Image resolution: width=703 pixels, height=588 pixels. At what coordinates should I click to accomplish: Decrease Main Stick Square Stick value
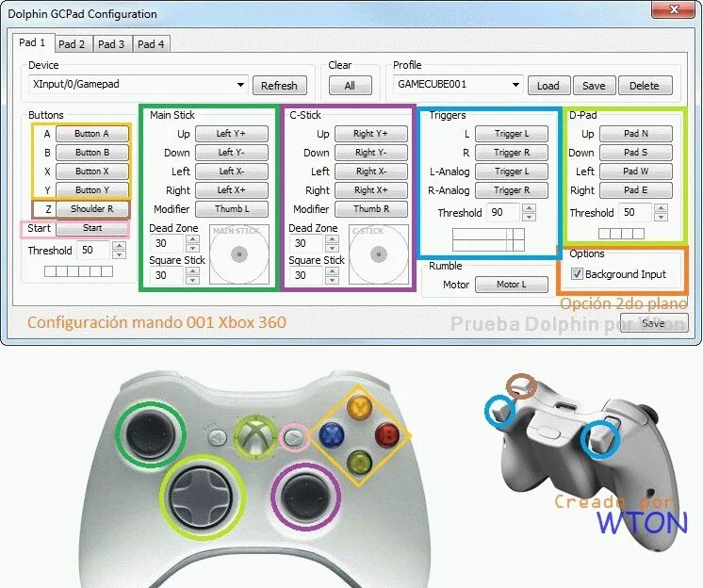[193, 280]
